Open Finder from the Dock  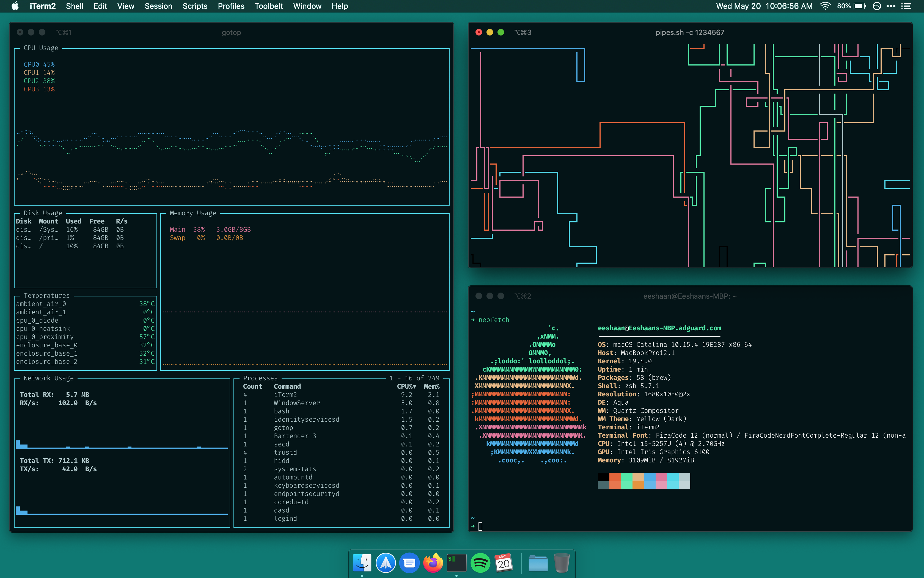(362, 563)
